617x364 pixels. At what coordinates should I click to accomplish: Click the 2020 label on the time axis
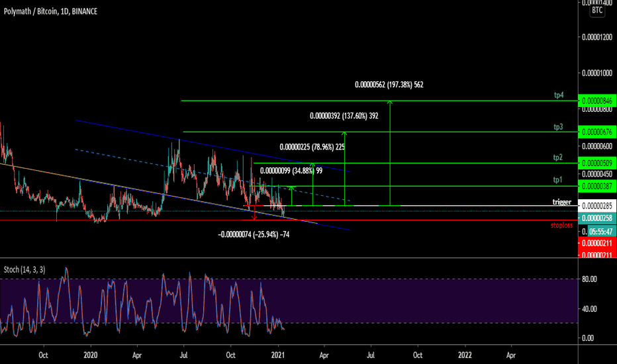pos(91,355)
